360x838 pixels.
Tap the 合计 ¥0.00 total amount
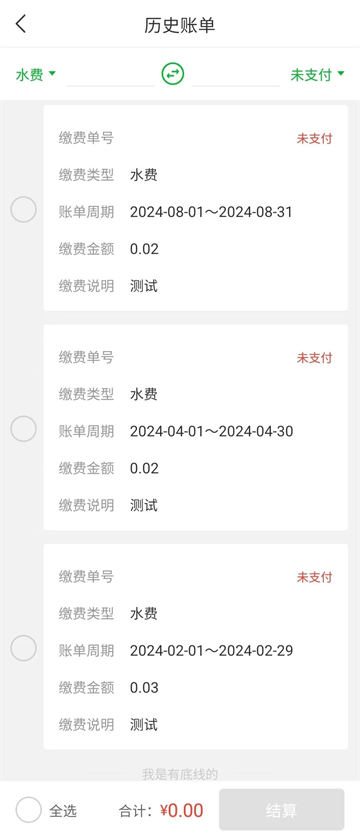(161, 811)
